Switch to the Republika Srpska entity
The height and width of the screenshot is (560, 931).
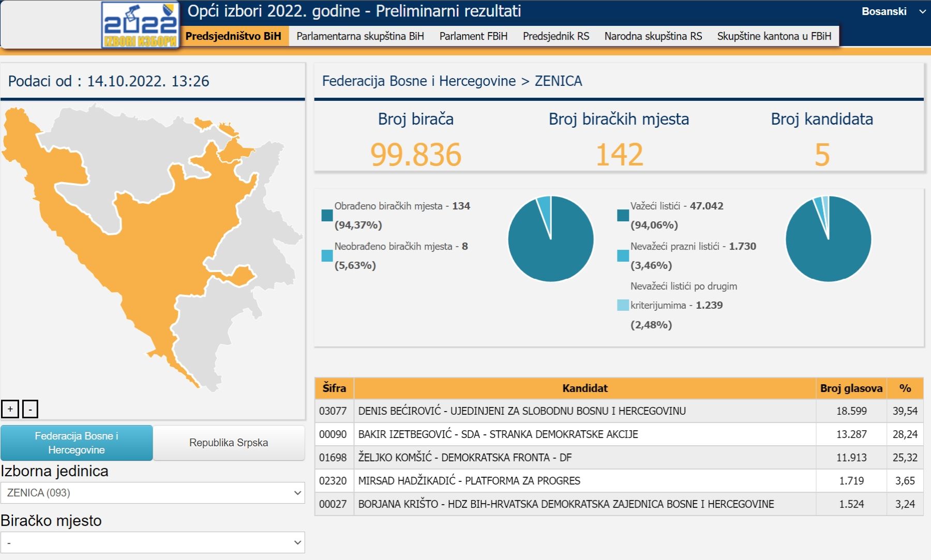pyautogui.click(x=229, y=443)
